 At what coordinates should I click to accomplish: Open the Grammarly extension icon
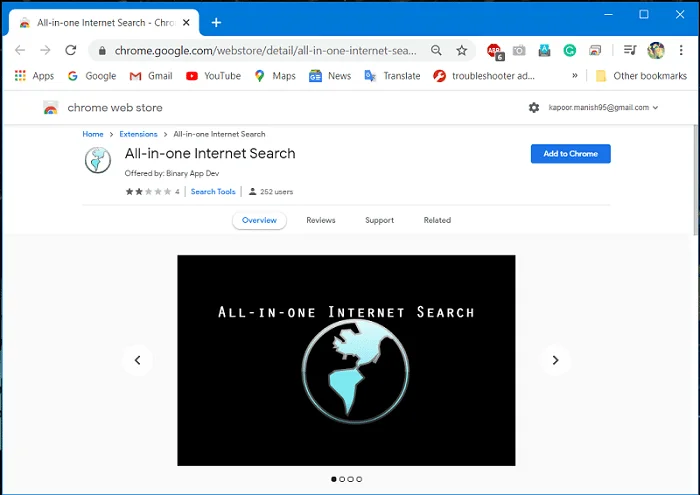click(570, 50)
